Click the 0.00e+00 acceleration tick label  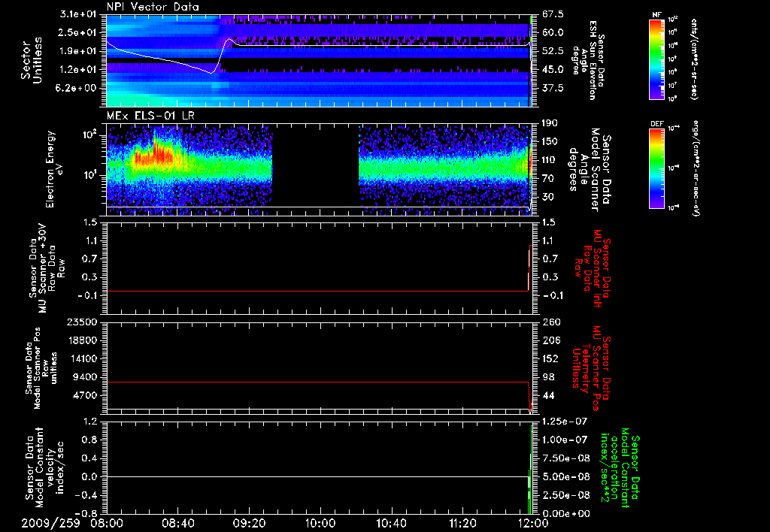(565, 513)
